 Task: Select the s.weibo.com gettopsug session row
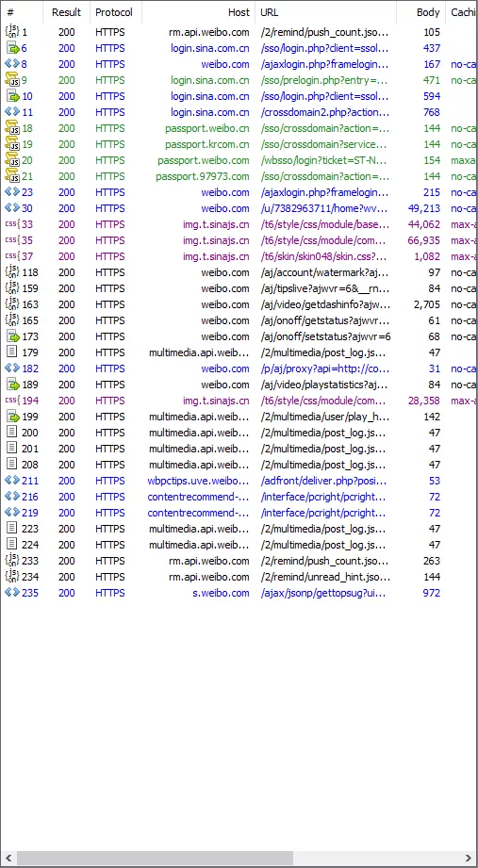pyautogui.click(x=239, y=593)
